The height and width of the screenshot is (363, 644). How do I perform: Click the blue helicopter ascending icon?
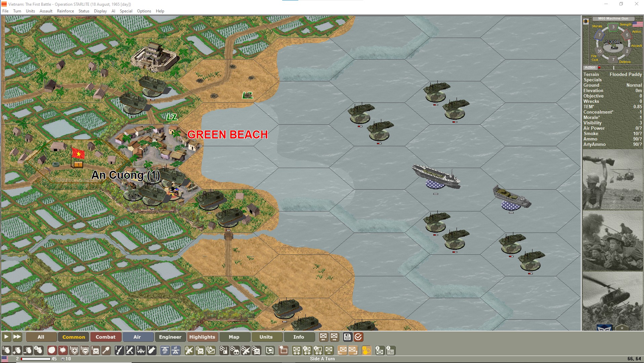tap(175, 351)
